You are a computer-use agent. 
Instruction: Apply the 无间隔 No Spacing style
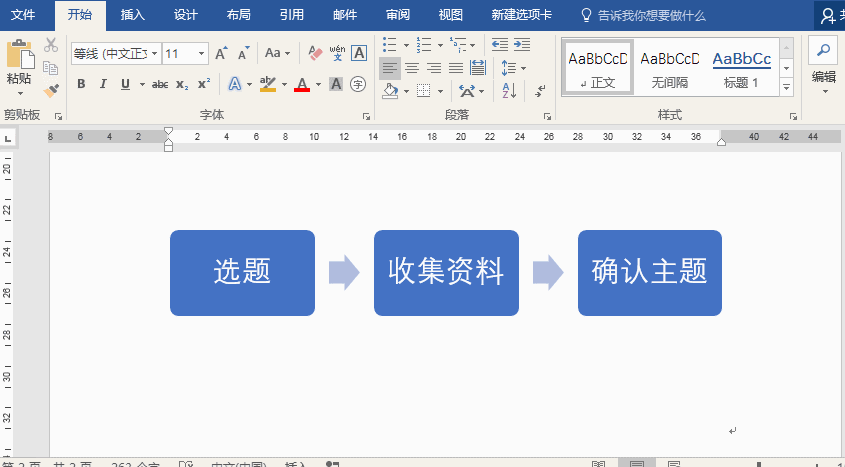click(669, 67)
